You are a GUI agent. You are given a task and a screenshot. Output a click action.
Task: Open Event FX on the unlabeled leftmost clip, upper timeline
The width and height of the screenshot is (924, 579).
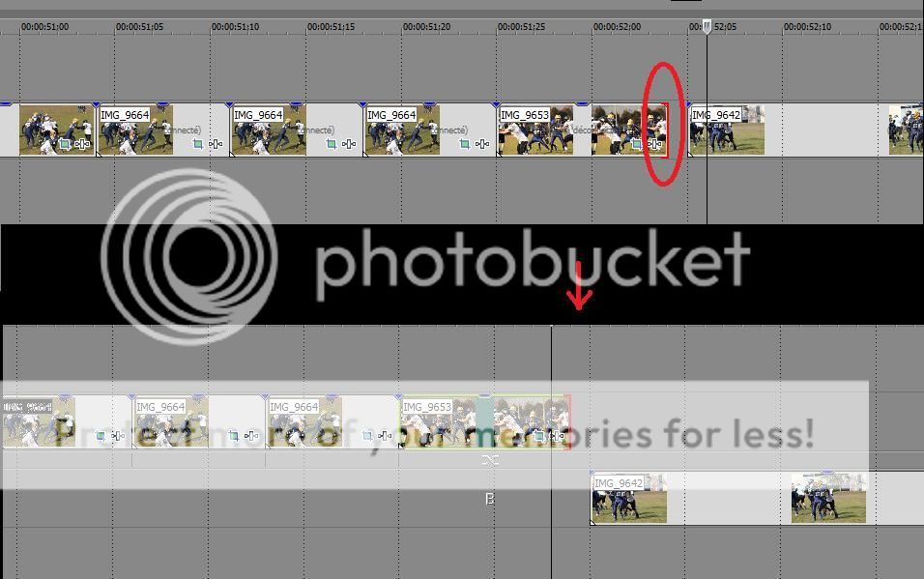tap(82, 144)
